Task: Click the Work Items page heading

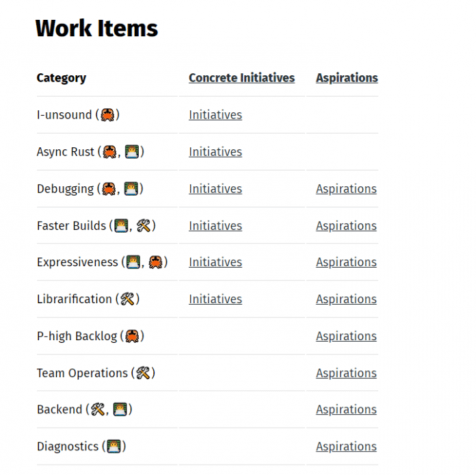Action: [x=96, y=29]
